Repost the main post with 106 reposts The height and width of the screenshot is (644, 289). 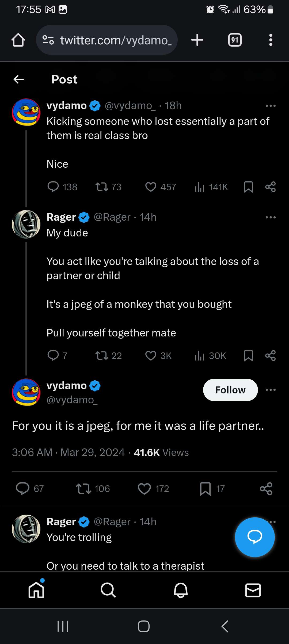(84, 489)
